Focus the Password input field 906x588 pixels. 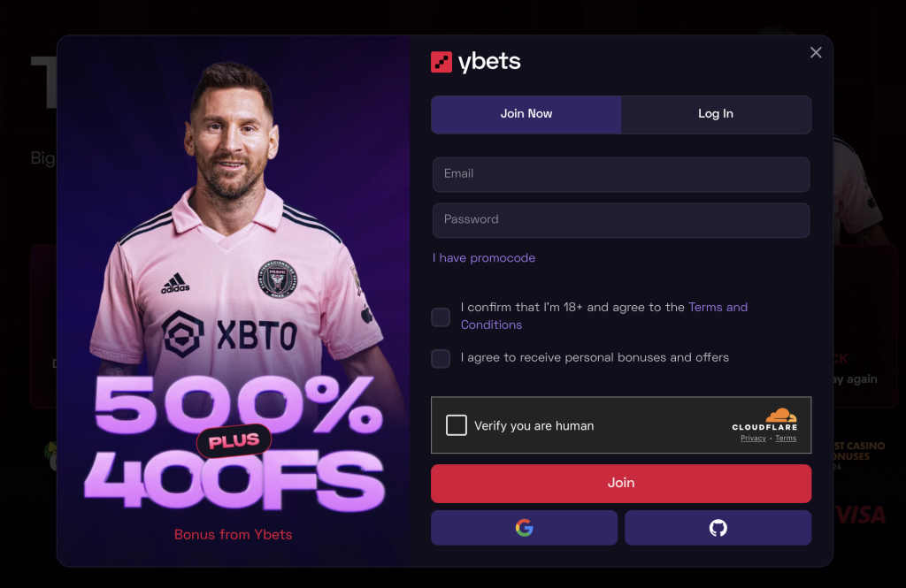pos(621,220)
